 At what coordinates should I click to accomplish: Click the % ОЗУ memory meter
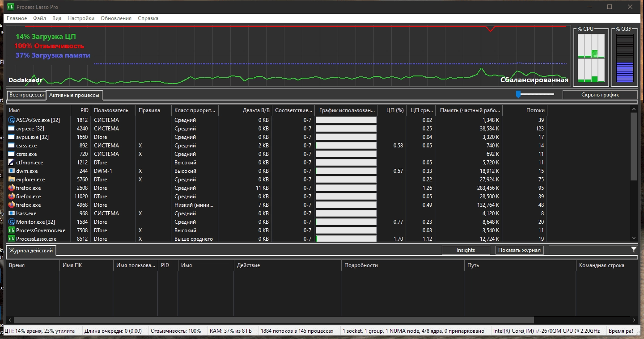[625, 59]
